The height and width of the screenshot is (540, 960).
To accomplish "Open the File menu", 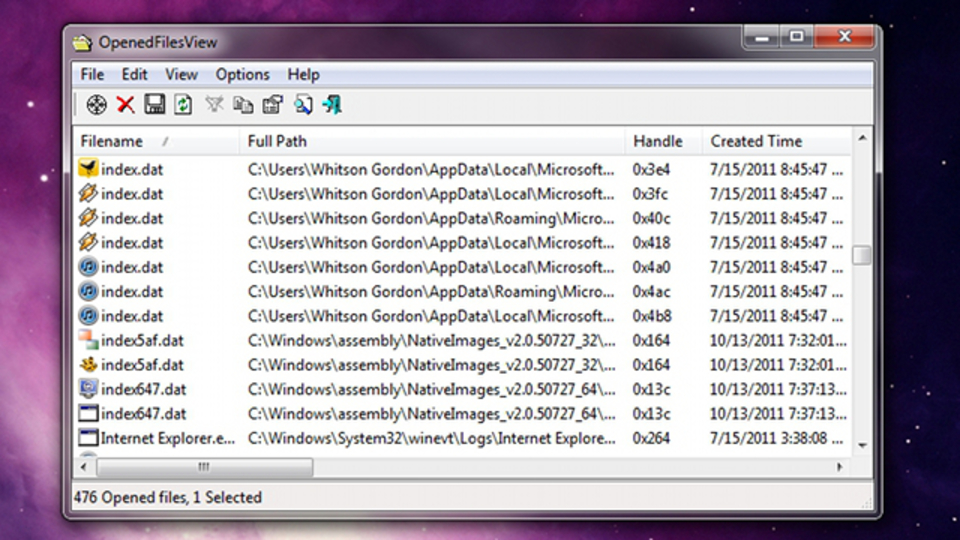I will [x=92, y=75].
